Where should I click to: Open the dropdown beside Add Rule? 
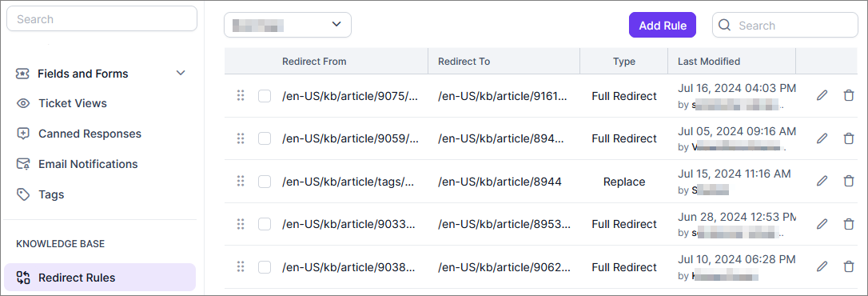(287, 25)
